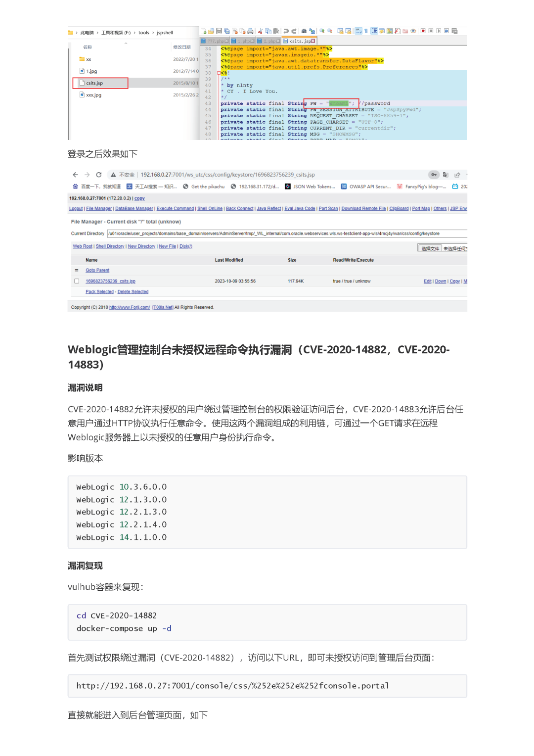The height and width of the screenshot is (756, 534).
Task: Click the password key icon in address bar
Action: tap(434, 175)
